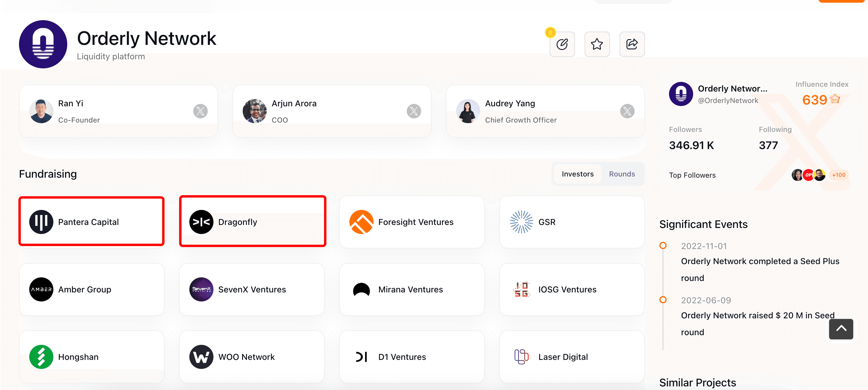Screen dimensions: 868x390
Task: Click the 2022-06-09 timeline marker
Action: [x=663, y=299]
